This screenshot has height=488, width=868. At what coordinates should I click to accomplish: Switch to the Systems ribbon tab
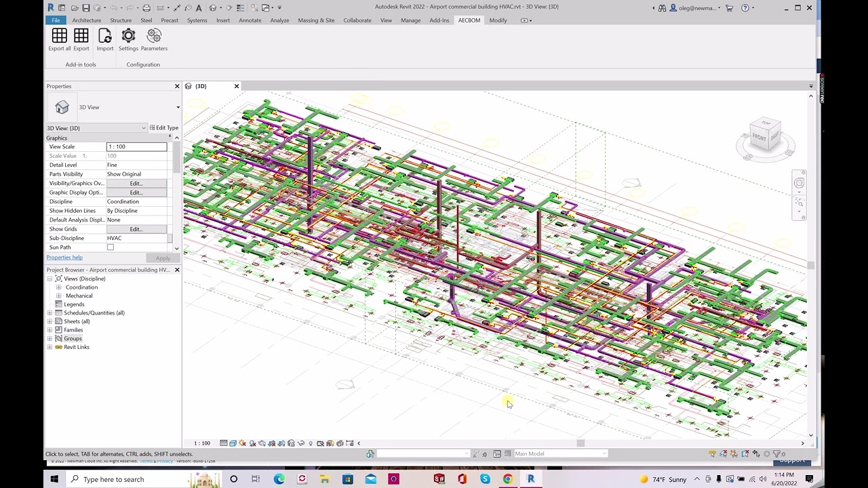pos(197,20)
